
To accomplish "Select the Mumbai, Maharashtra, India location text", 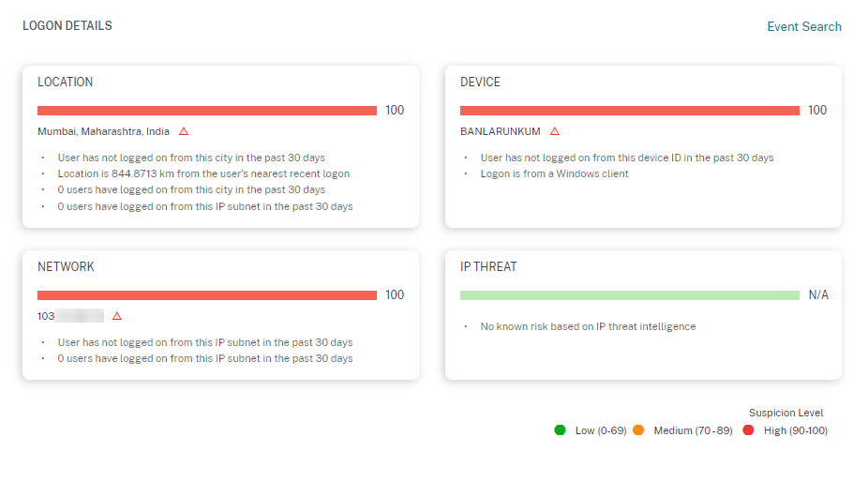I will click(x=104, y=131).
